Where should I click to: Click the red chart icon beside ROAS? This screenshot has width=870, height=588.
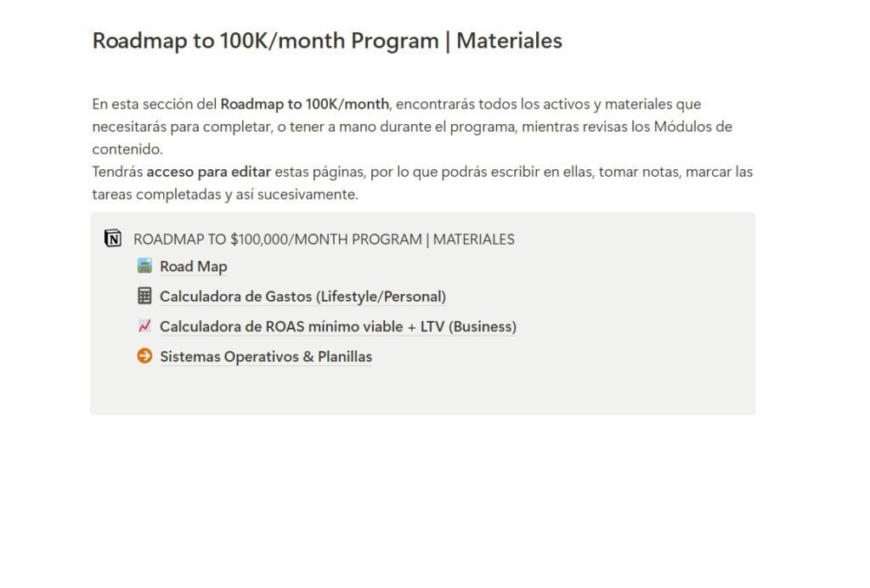click(x=144, y=325)
